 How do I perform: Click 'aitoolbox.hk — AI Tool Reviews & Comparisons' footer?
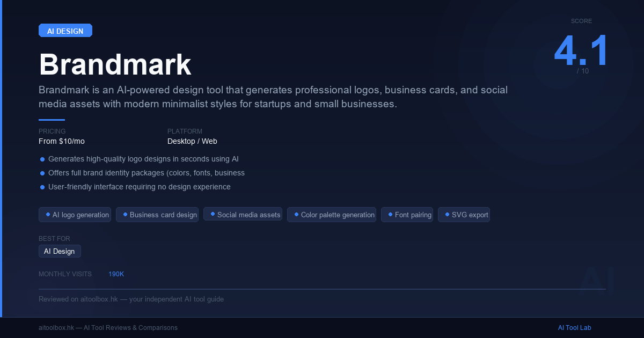click(108, 328)
